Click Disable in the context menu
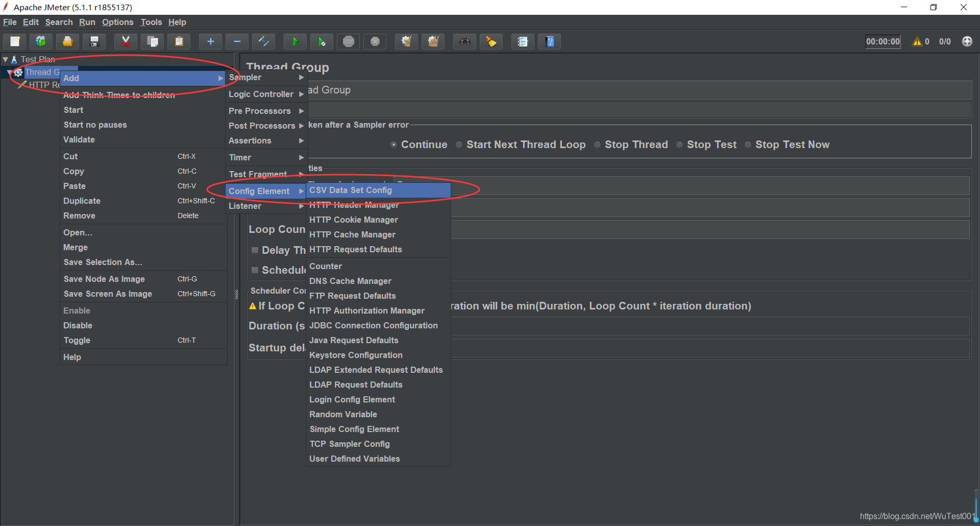 click(x=143, y=325)
